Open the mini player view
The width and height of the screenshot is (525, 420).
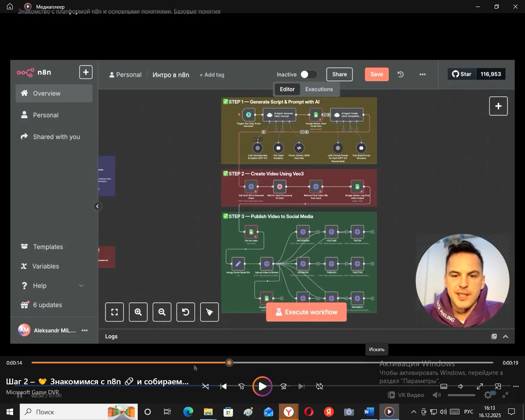tap(498, 386)
